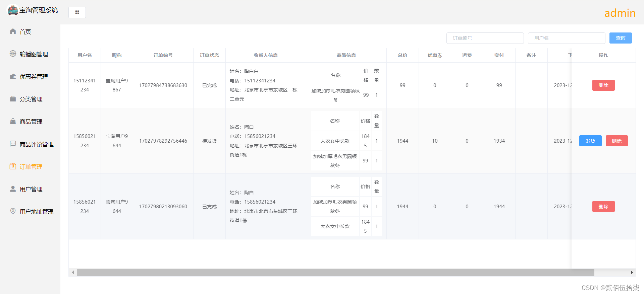Click the 商品信息 column header
The image size is (644, 294).
346,55
